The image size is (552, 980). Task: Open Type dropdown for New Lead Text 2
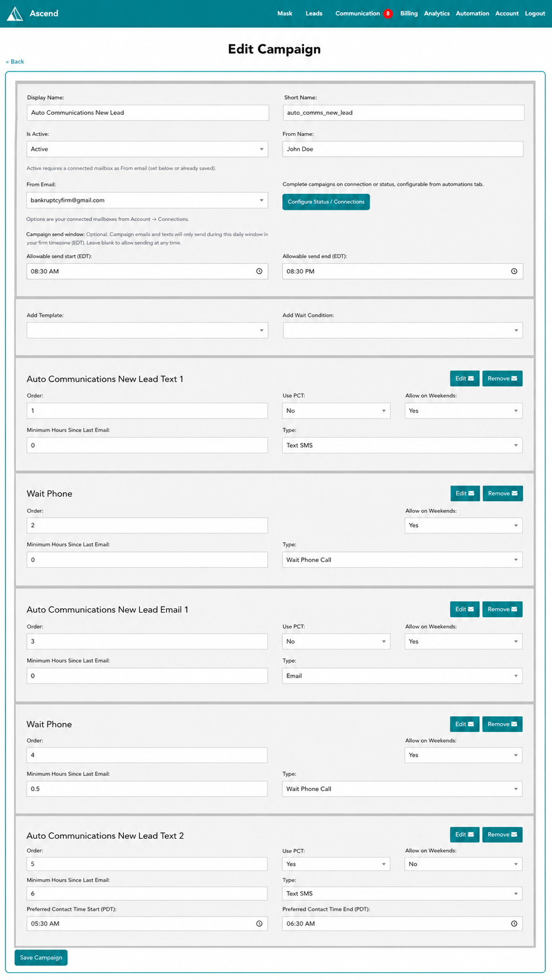point(402,894)
